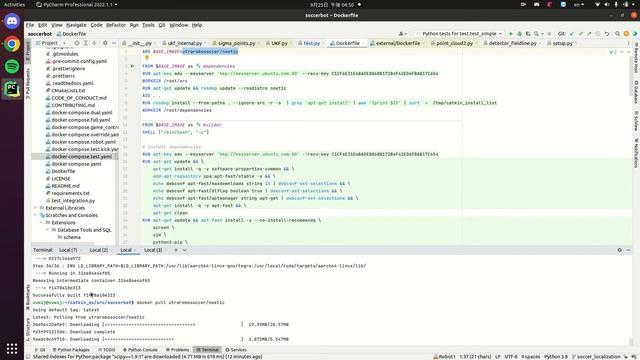Open the JetBrains Toolbox/Space icon
This screenshot has width=640, height=360.
(635, 34)
